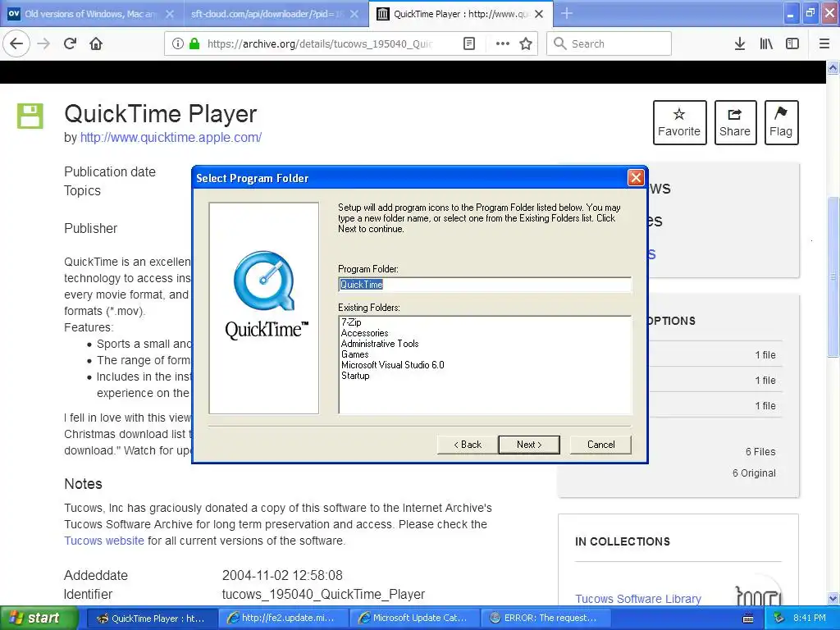Select Administrative Tools folder entry
The height and width of the screenshot is (630, 840).
[x=380, y=344]
